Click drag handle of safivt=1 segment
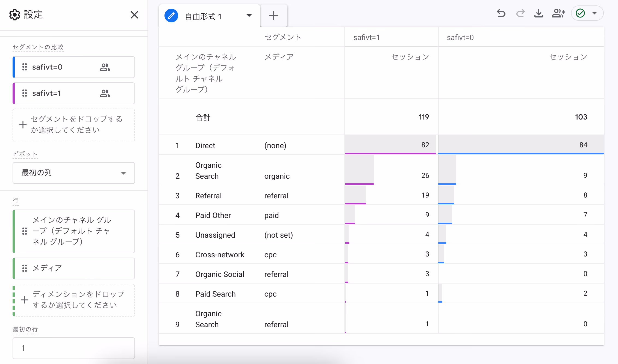The width and height of the screenshot is (618, 364). coord(25,93)
